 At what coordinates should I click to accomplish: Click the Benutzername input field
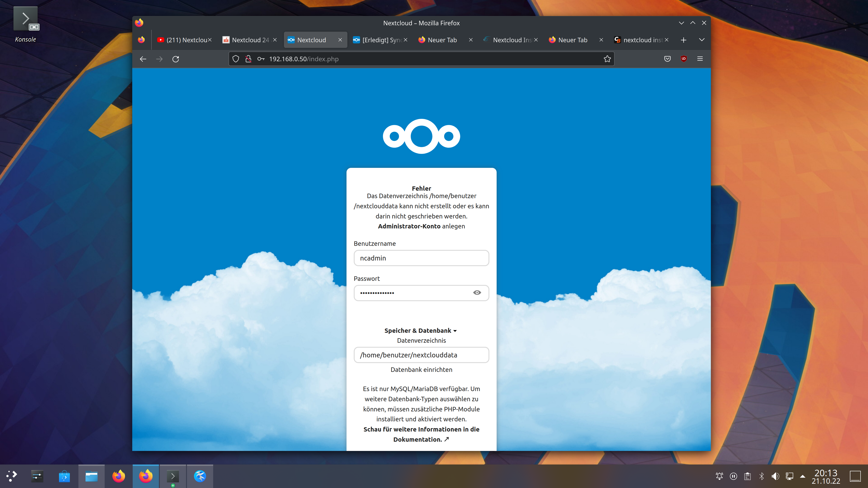point(421,258)
